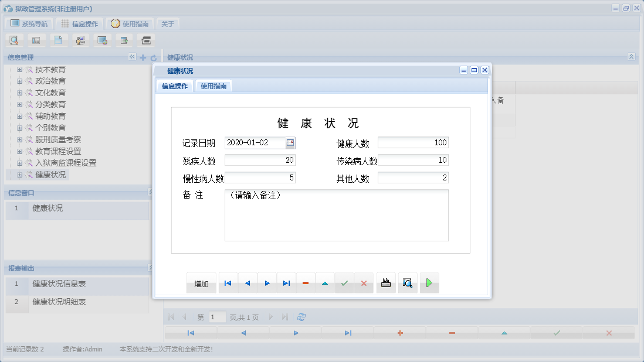The height and width of the screenshot is (362, 644).
Task: Open the personnel management toolbar icon
Action: click(x=80, y=40)
